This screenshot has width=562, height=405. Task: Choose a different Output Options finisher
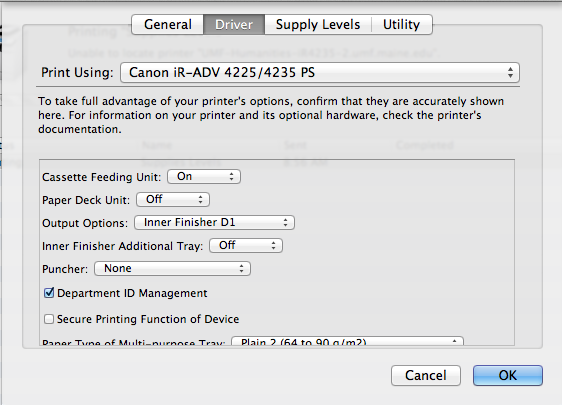tap(214, 223)
